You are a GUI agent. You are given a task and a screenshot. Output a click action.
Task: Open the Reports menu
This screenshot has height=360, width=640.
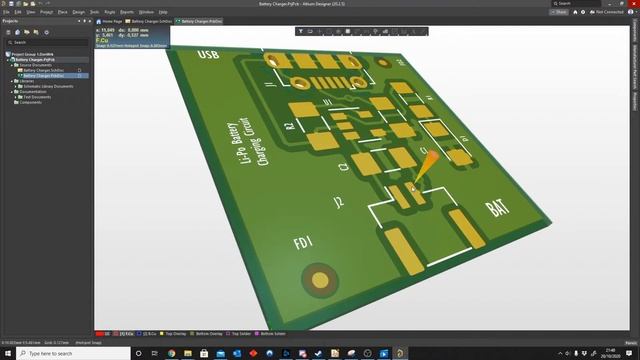coord(127,12)
